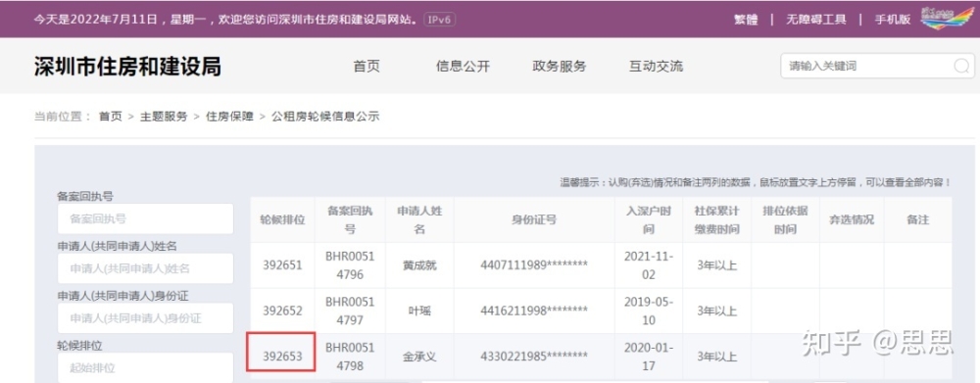
Task: Click date cell 2020-01-17
Action: (x=649, y=357)
